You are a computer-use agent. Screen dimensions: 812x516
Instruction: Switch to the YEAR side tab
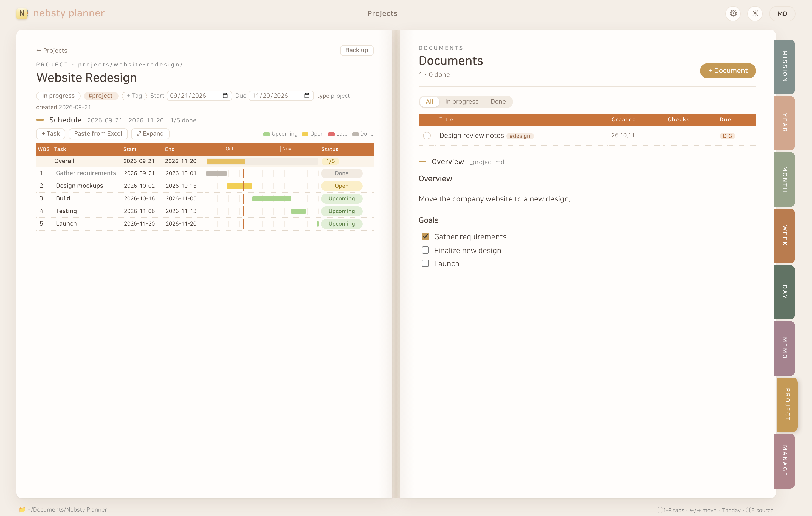pyautogui.click(x=785, y=123)
